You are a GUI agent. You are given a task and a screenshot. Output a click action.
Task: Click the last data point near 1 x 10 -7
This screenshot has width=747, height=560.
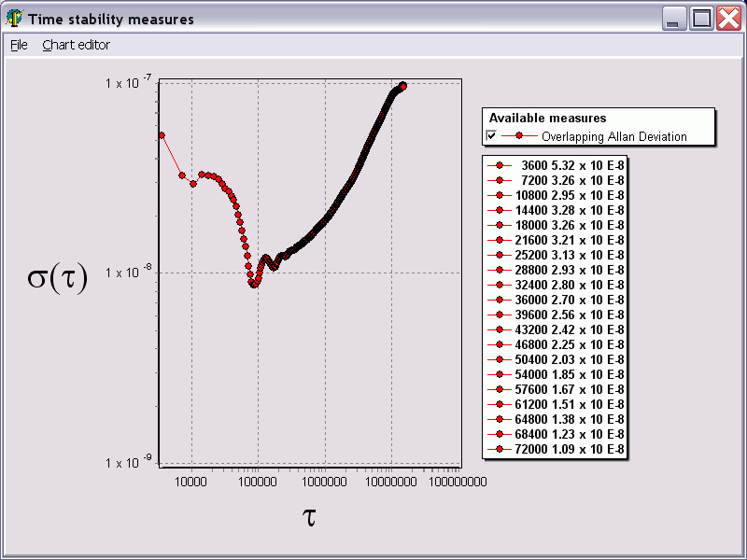(403, 86)
